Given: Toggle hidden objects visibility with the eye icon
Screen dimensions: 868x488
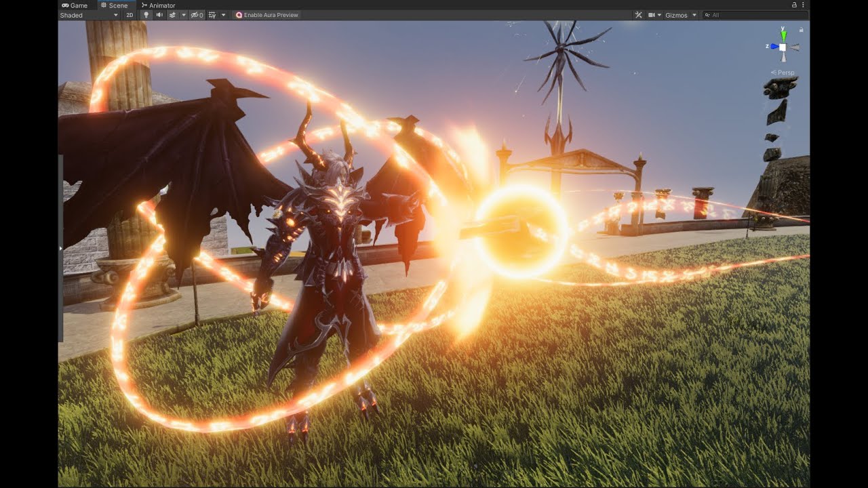Looking at the screenshot, I should (197, 15).
